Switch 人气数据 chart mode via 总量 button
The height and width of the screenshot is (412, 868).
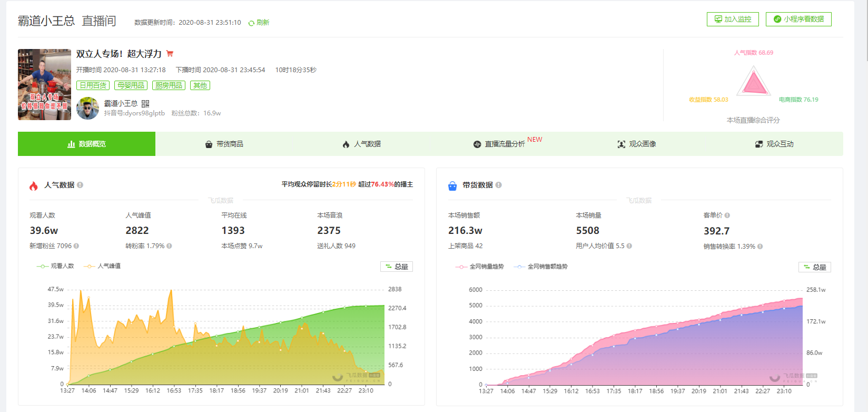click(397, 267)
